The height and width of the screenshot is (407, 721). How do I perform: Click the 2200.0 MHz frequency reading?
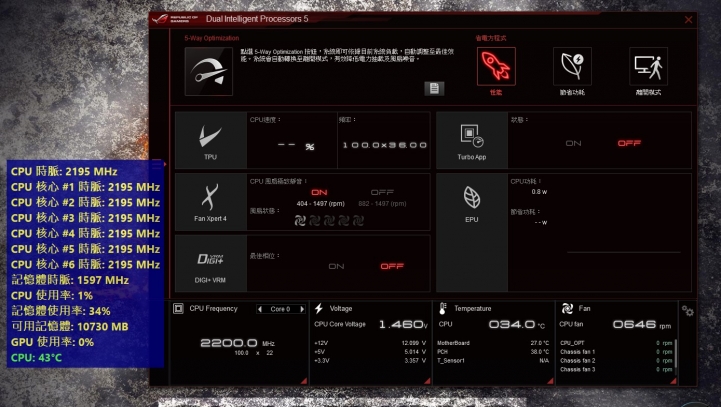[x=237, y=343]
